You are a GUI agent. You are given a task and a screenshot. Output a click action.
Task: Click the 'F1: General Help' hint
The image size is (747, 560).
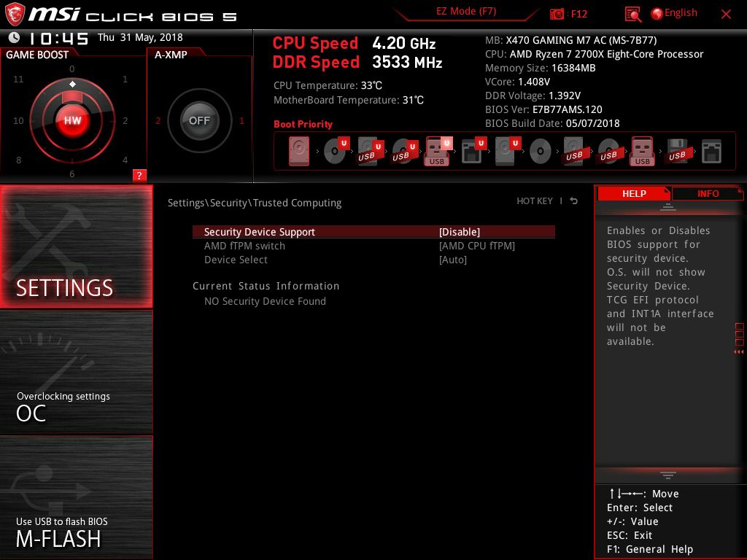tap(650, 549)
